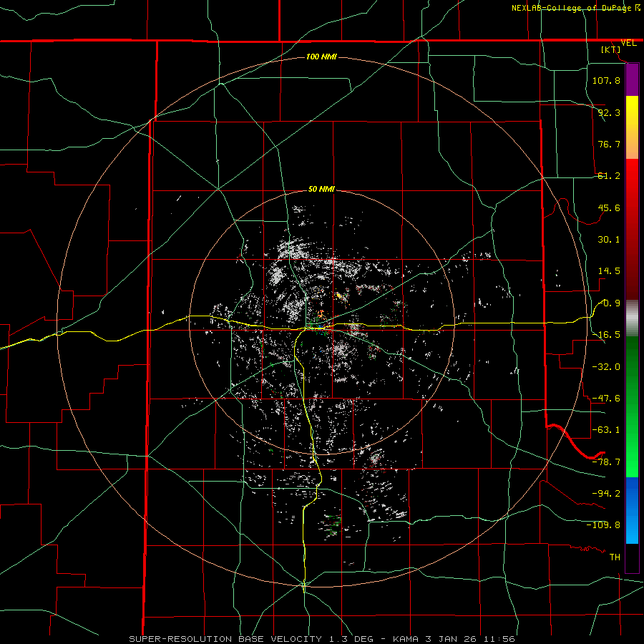Click the 76.7 velocity scale value
The width and height of the screenshot is (644, 644).
click(x=609, y=144)
